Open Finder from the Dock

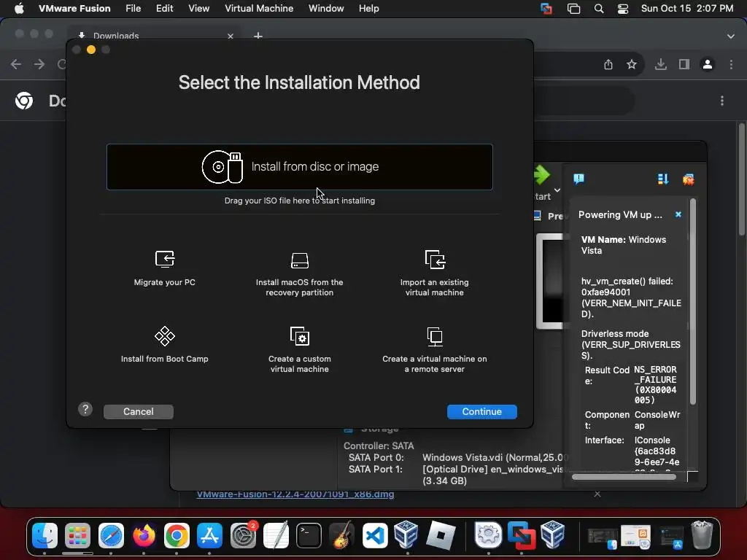pyautogui.click(x=44, y=536)
